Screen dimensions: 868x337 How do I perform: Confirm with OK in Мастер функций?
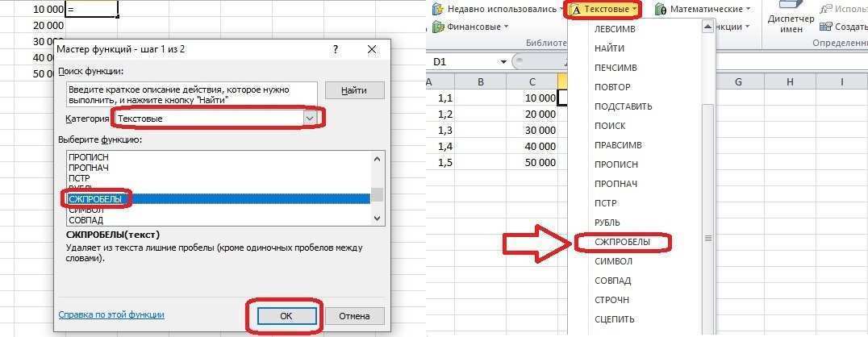[286, 316]
